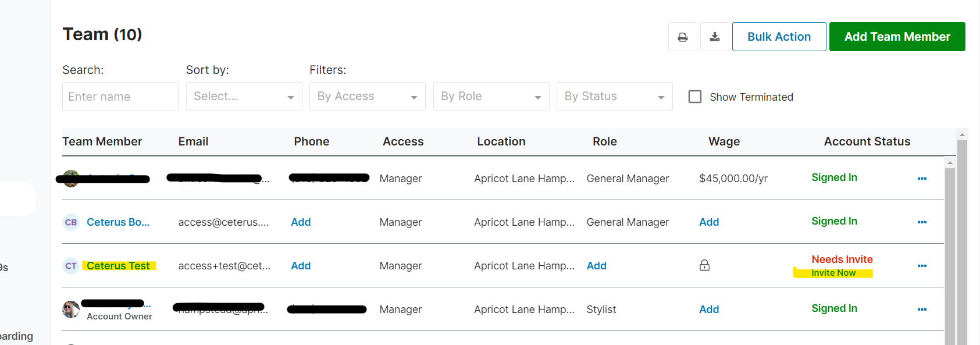980x345 pixels.
Task: Open the more options menu in the $45,000.00/yr row
Action: (x=922, y=179)
